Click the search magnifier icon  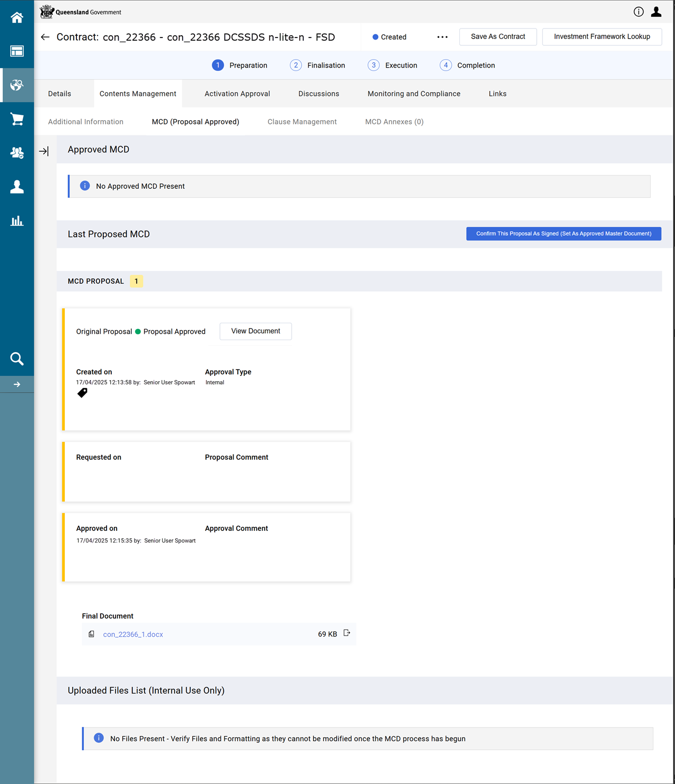tap(17, 359)
